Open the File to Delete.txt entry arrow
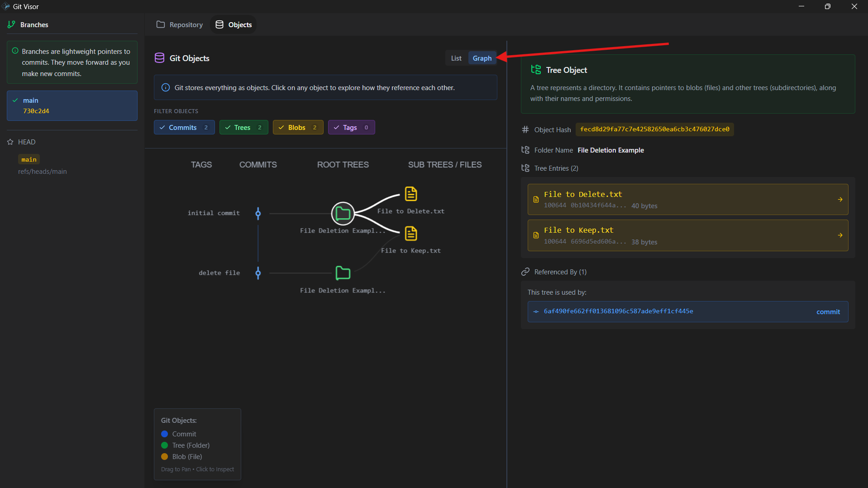The height and width of the screenshot is (488, 868). 840,199
